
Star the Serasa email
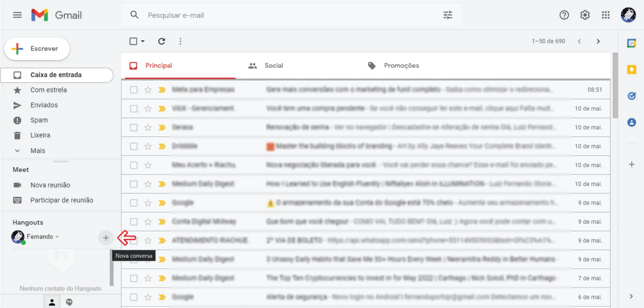pos(148,127)
